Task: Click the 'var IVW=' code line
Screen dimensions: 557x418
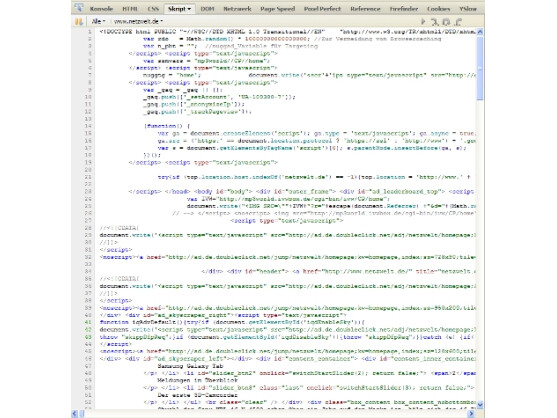Action: tap(287, 199)
